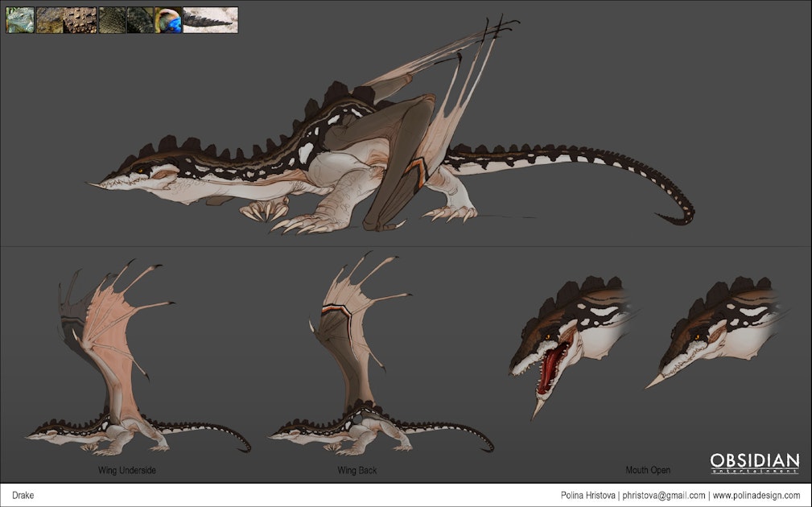This screenshot has height=507, width=812.
Task: Select the blue cassowary head reference thumbnail
Action: click(x=168, y=20)
